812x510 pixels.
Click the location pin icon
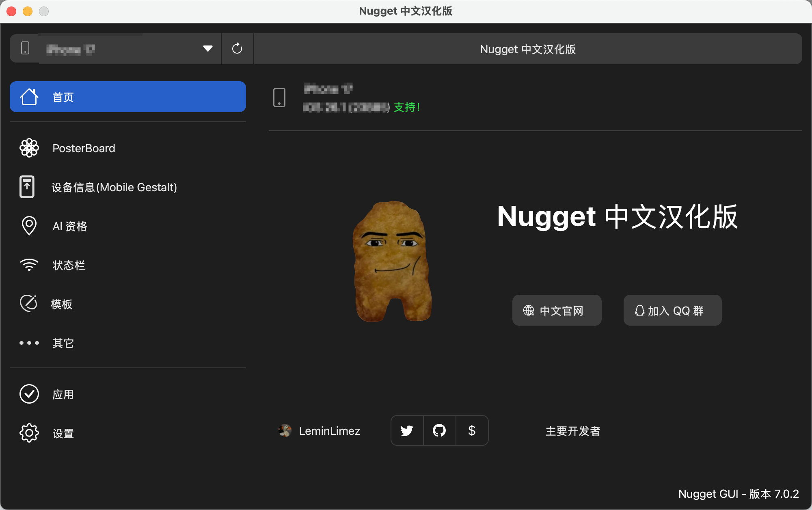pos(29,226)
